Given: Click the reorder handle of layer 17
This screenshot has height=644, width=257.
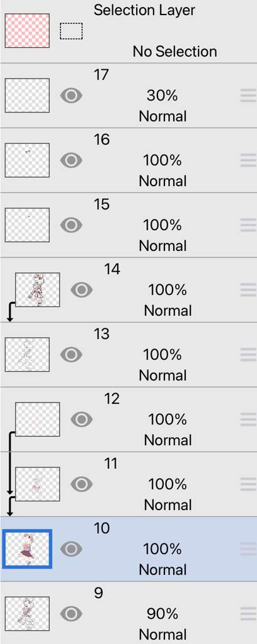Looking at the screenshot, I should pos(248,96).
